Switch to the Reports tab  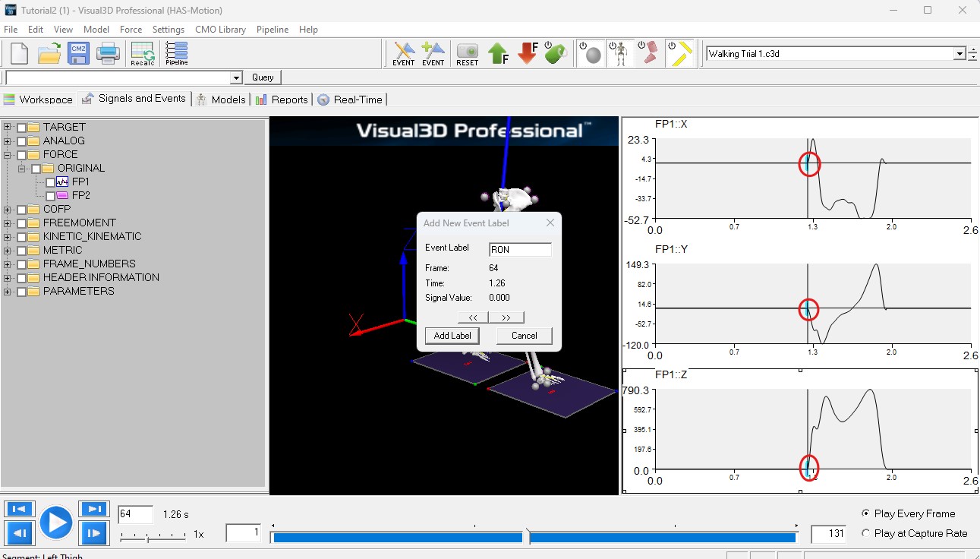(282, 99)
